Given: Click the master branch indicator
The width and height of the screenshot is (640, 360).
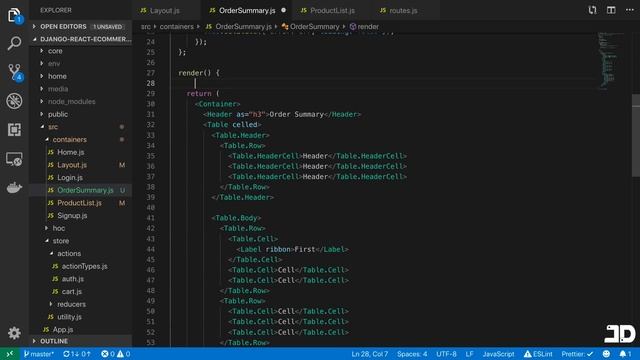Looking at the screenshot, I should 38,354.
